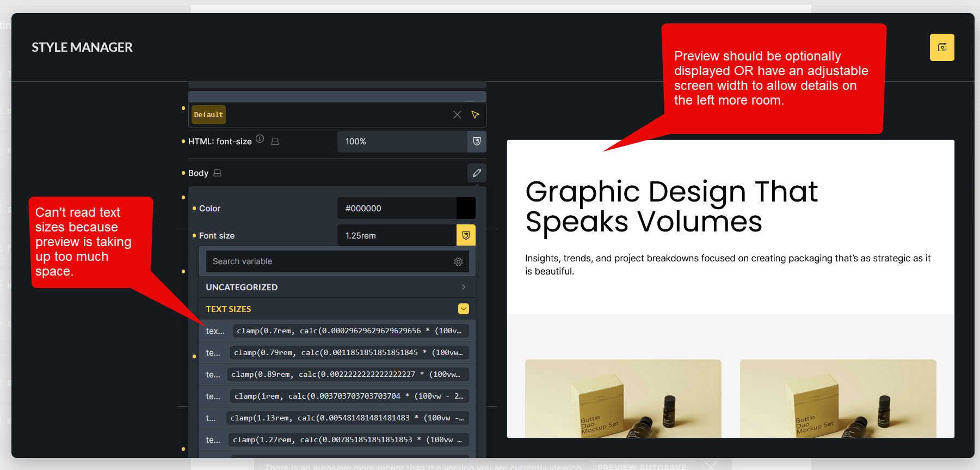
Task: Open info icon next to HTML: font-size
Action: pos(260,139)
